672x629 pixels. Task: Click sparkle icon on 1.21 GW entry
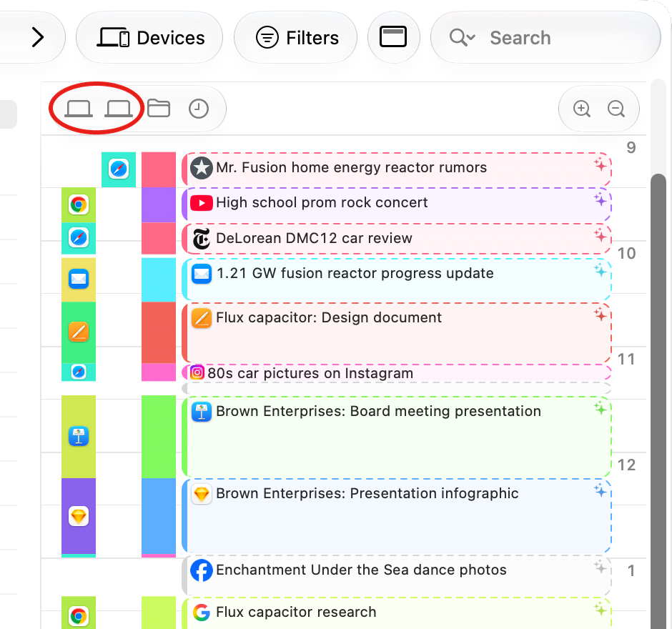600,270
